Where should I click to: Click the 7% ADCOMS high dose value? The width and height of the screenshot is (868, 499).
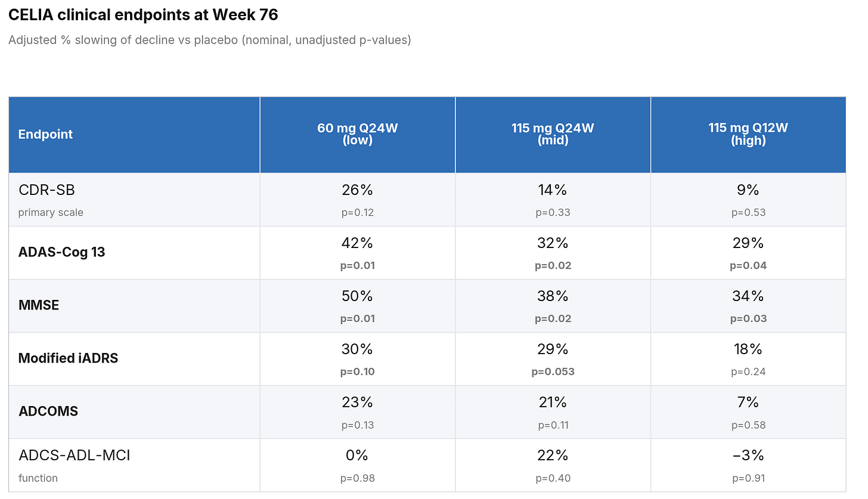pyautogui.click(x=748, y=402)
